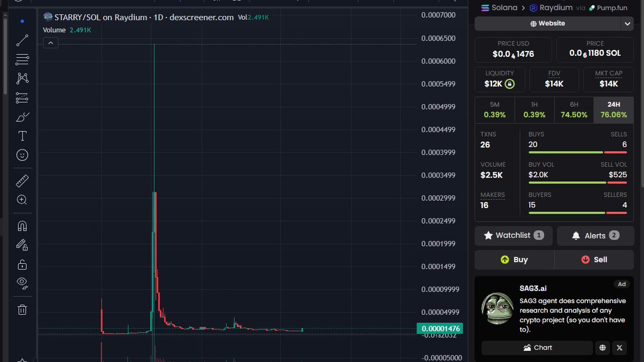
Task: Select the trend line drawing tool
Action: click(x=22, y=40)
